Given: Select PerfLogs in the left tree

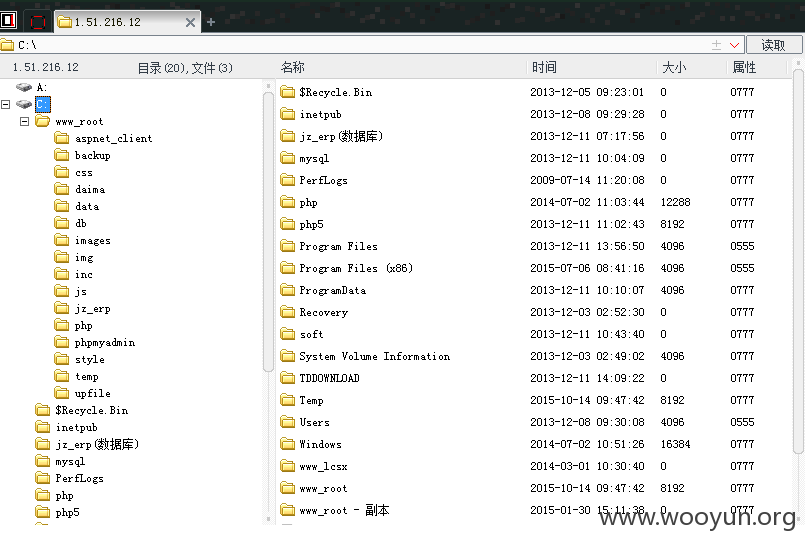Looking at the screenshot, I should 80,479.
